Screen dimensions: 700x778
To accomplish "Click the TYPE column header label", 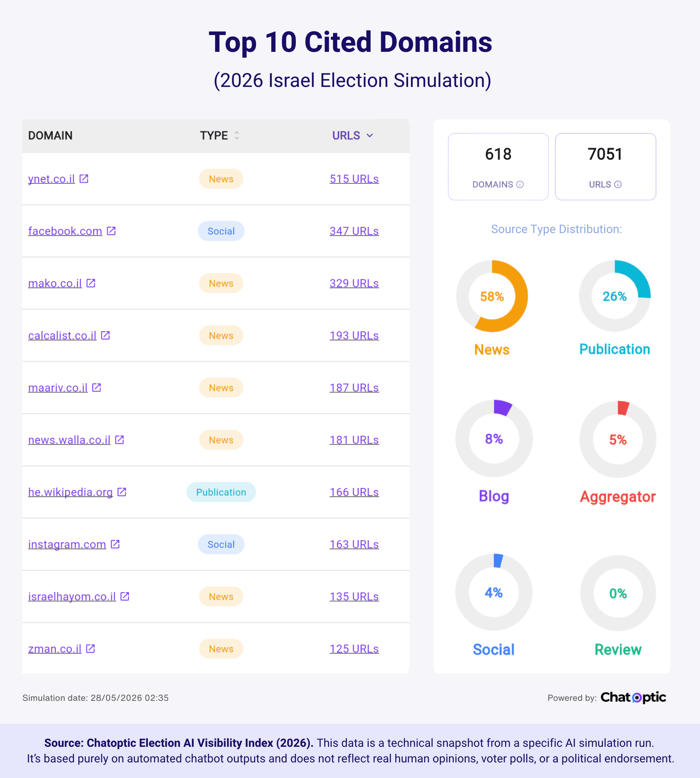I will point(214,135).
